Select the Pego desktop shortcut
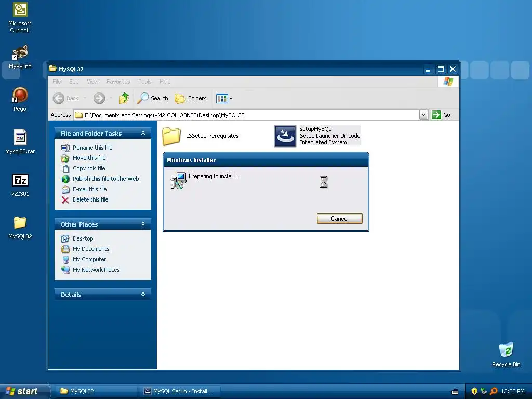 [20, 99]
